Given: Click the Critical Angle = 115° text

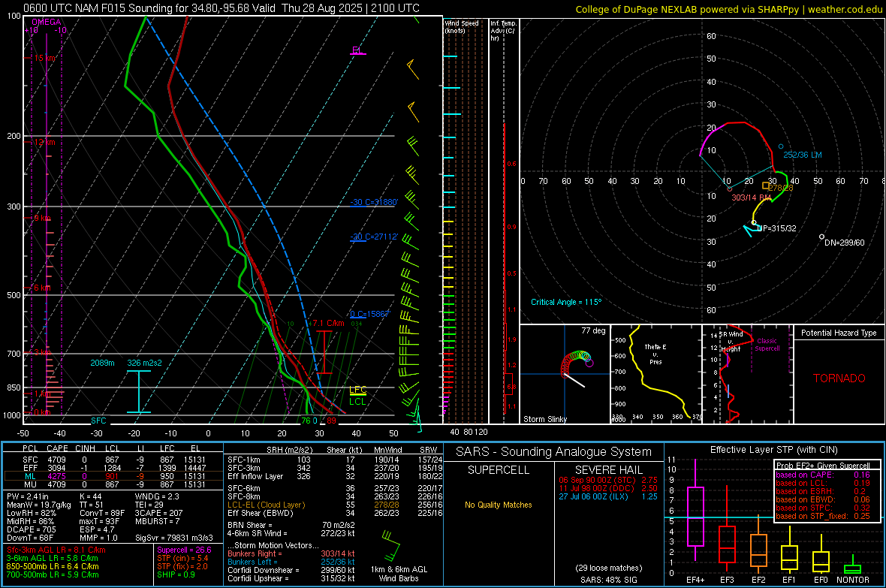Looking at the screenshot, I should click(566, 302).
